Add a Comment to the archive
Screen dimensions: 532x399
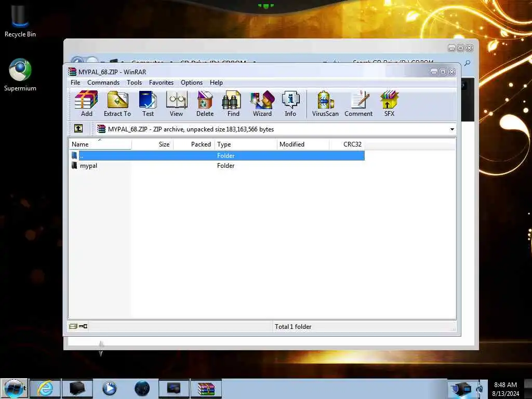(358, 103)
